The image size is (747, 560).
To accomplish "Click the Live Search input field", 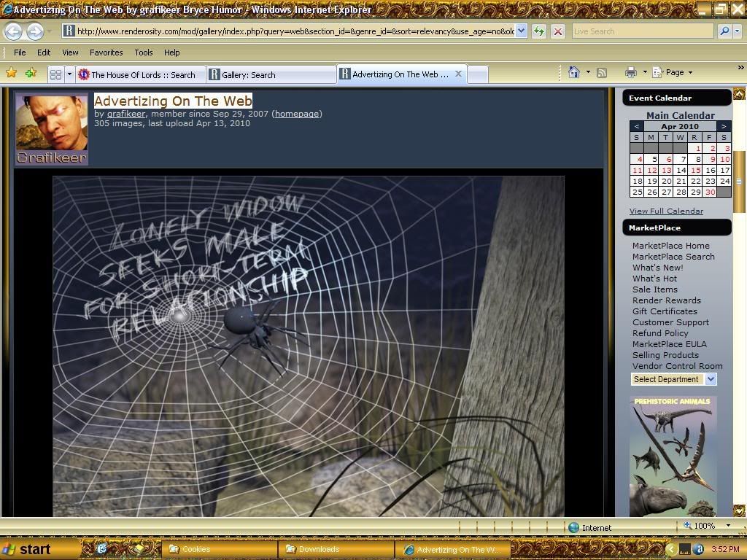I will point(642,31).
